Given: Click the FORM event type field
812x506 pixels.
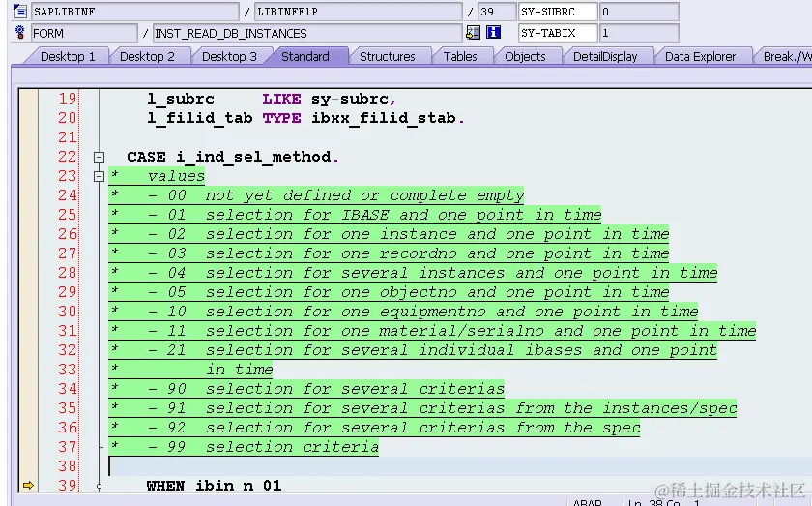Looking at the screenshot, I should point(84,33).
